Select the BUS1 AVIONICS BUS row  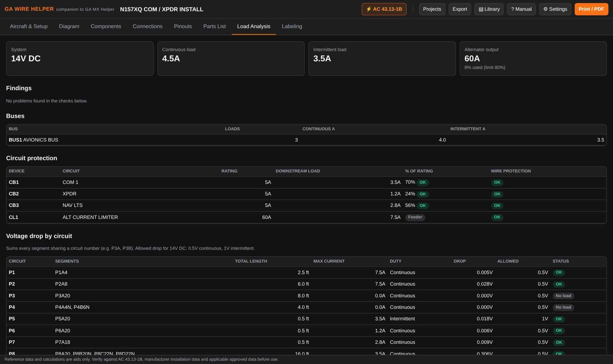coord(306,140)
